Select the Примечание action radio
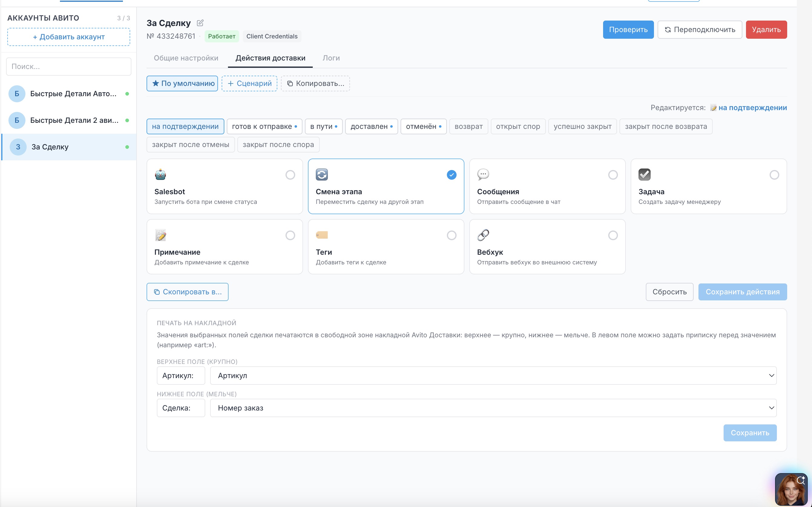 (x=290, y=235)
